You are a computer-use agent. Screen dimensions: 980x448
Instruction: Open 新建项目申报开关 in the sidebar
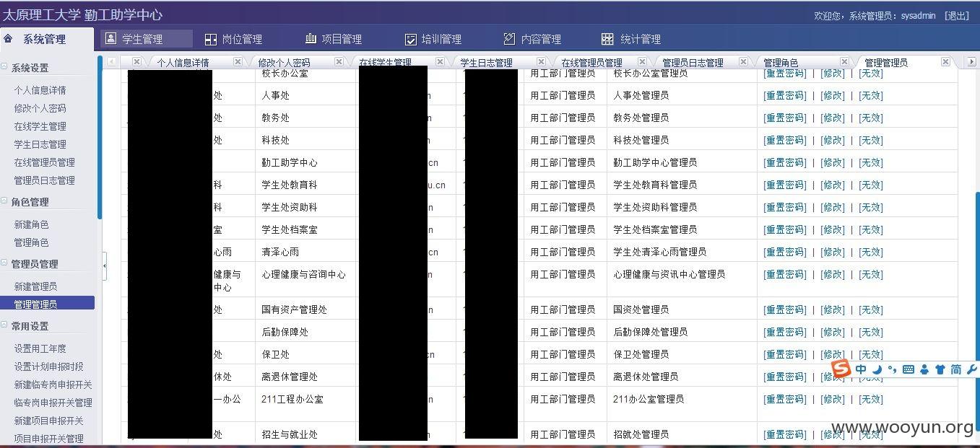[x=48, y=421]
